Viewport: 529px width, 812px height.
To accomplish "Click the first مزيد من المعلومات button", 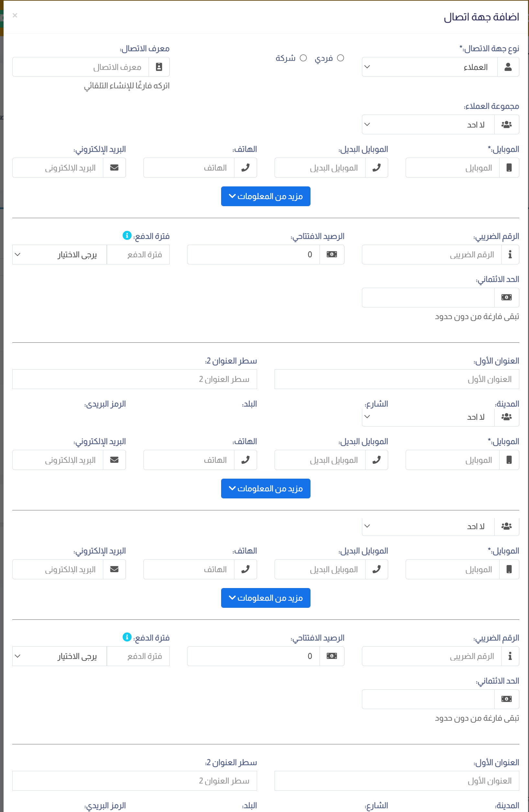I will pos(265,196).
